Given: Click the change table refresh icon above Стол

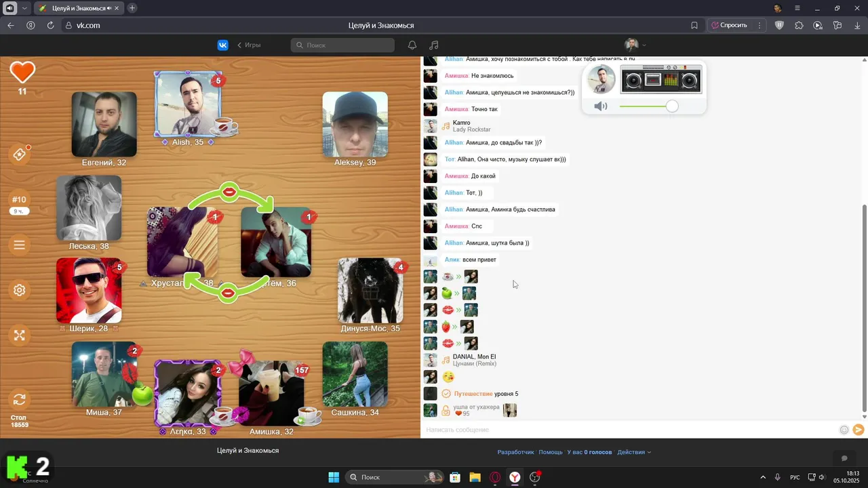Looking at the screenshot, I should tap(20, 399).
